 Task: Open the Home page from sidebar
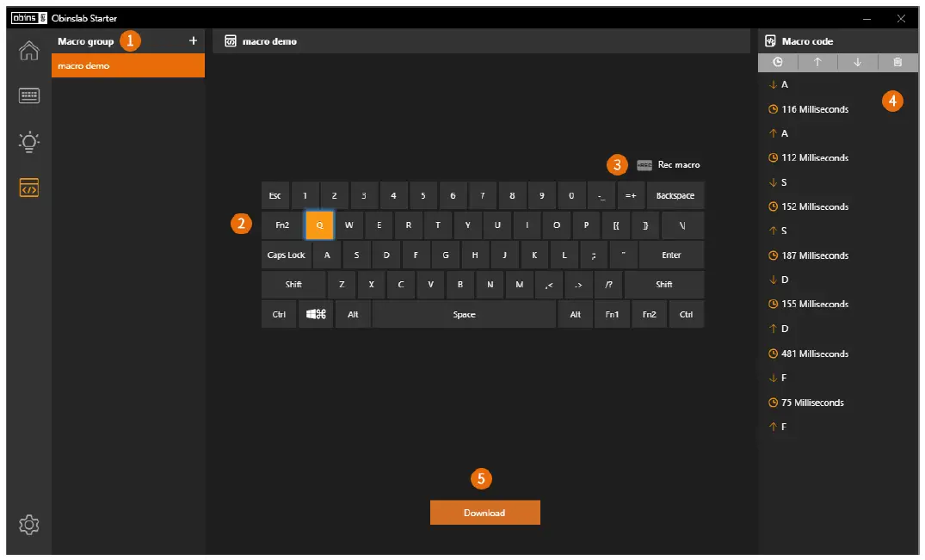coord(29,50)
